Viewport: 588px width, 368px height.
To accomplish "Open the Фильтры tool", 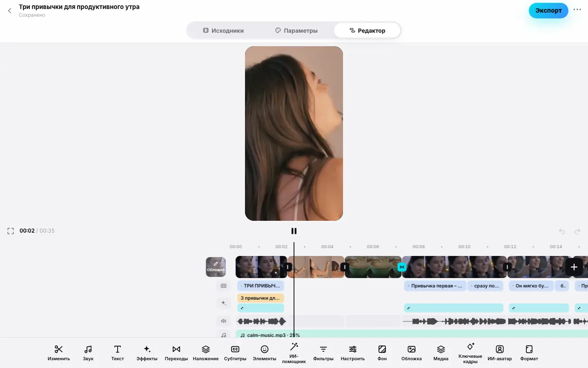I will click(x=323, y=353).
